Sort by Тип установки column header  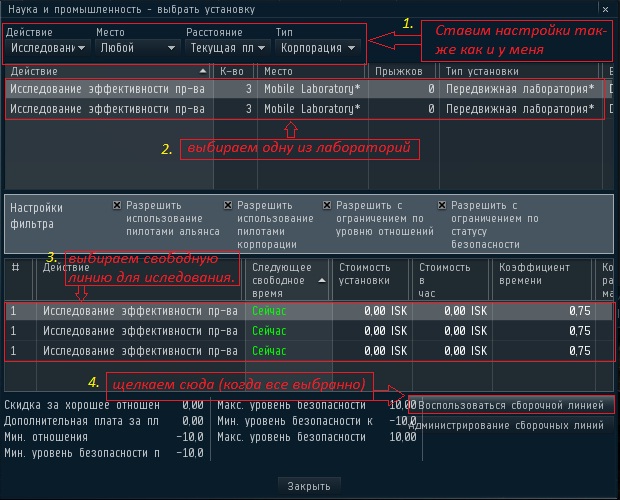pyautogui.click(x=520, y=72)
